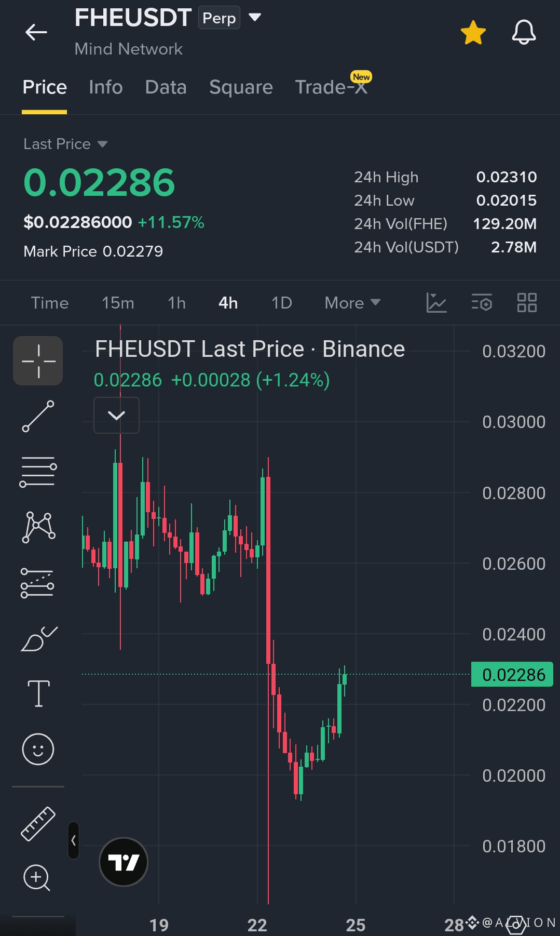Click the +11.57% change text
Viewport: 560px width, 936px height.
(x=171, y=222)
